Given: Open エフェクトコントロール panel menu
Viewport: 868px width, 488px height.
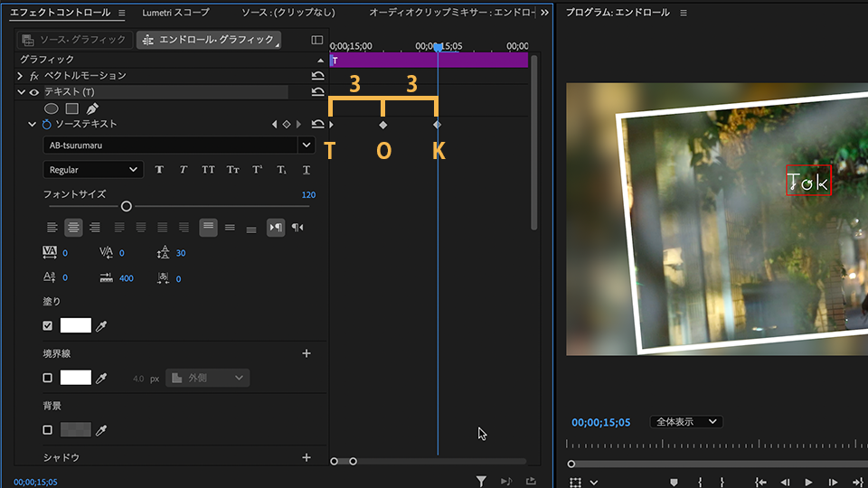Looking at the screenshot, I should [x=122, y=13].
